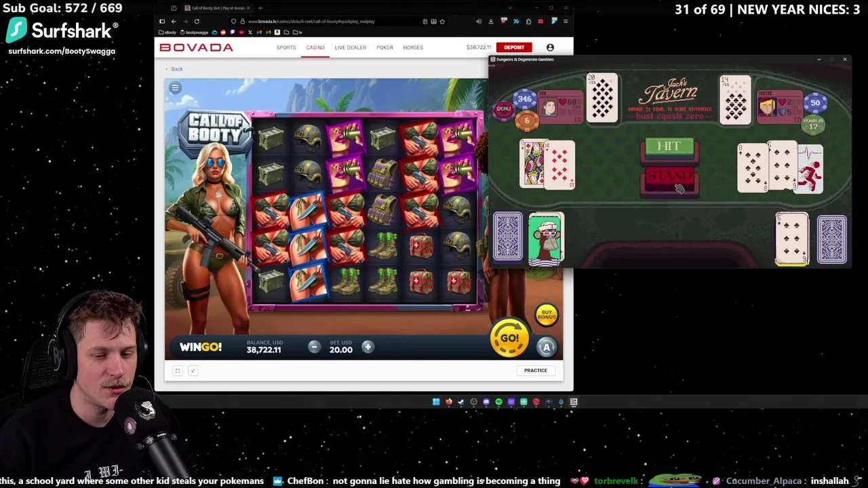The height and width of the screenshot is (488, 868).
Task: Open Spotify from the taskbar
Action: (x=498, y=402)
